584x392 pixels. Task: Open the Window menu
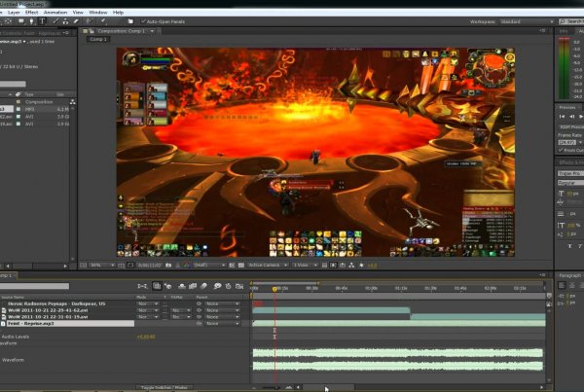pos(98,13)
